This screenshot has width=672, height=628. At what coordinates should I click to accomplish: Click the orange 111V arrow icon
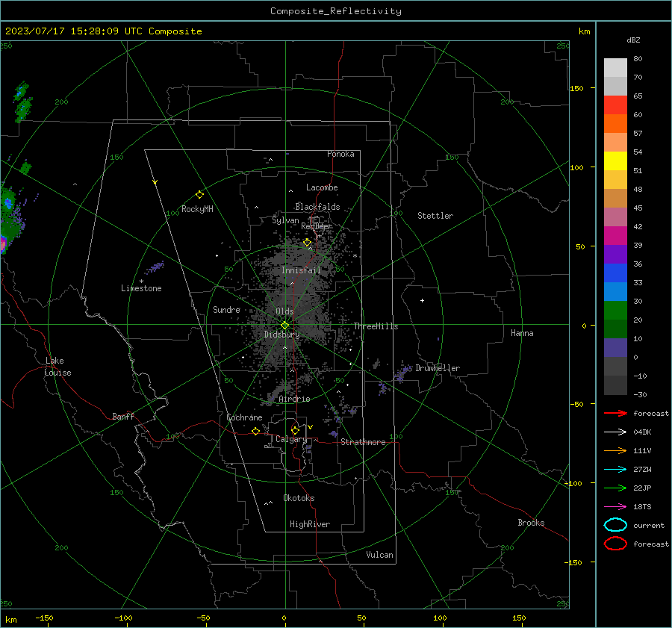[615, 450]
